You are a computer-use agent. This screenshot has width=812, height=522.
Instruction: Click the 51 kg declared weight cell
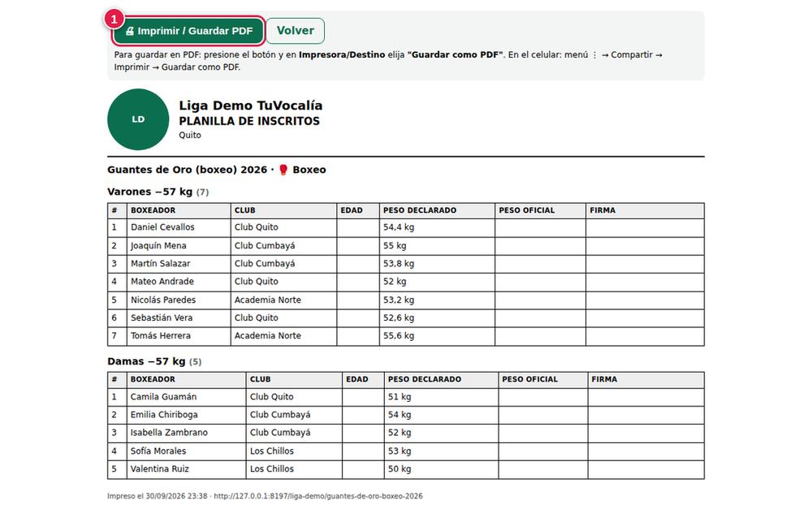pyautogui.click(x=441, y=397)
